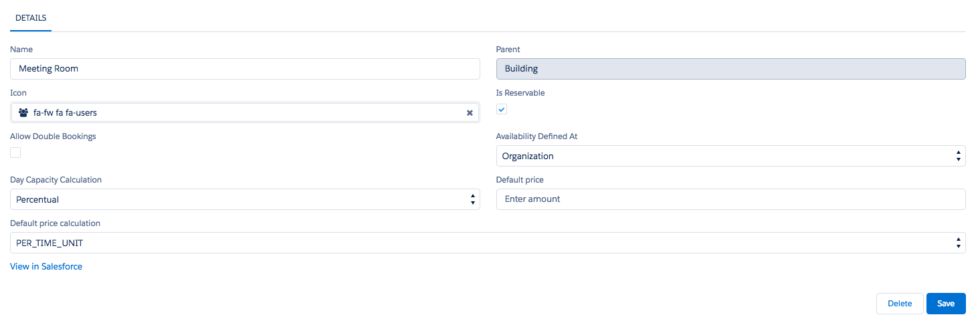
Task: Enable the Allow Double Bookings checkbox
Action: click(x=15, y=152)
